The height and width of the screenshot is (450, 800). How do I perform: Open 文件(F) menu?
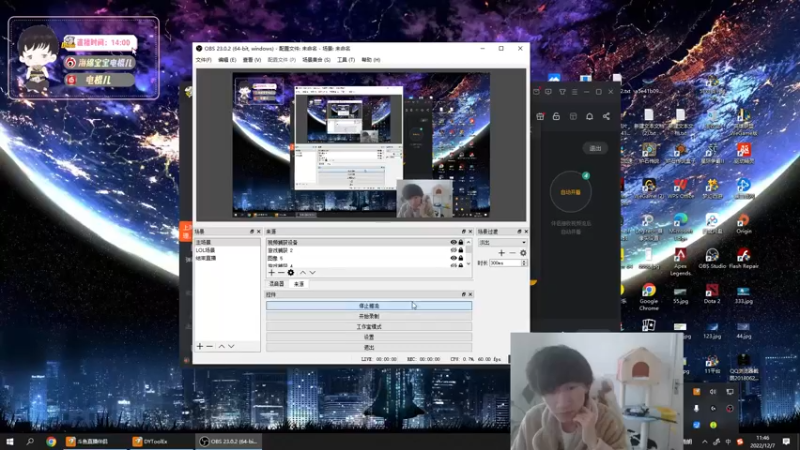point(204,60)
